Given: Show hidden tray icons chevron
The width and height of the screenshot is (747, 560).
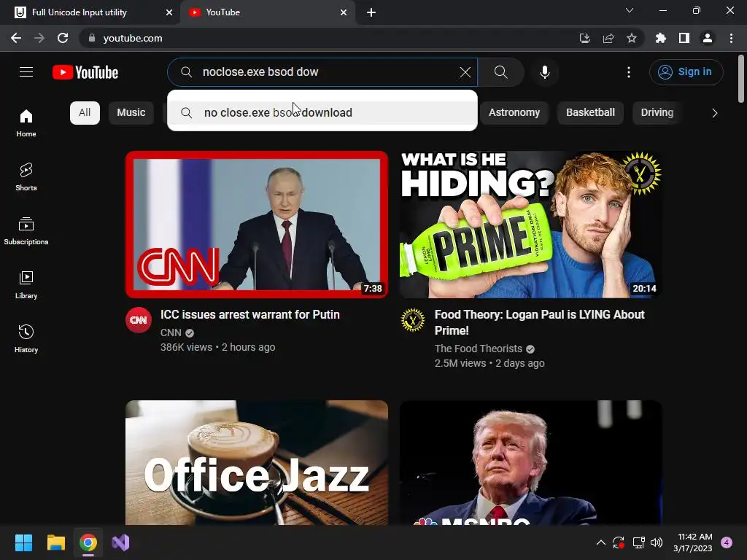Looking at the screenshot, I should tap(601, 542).
